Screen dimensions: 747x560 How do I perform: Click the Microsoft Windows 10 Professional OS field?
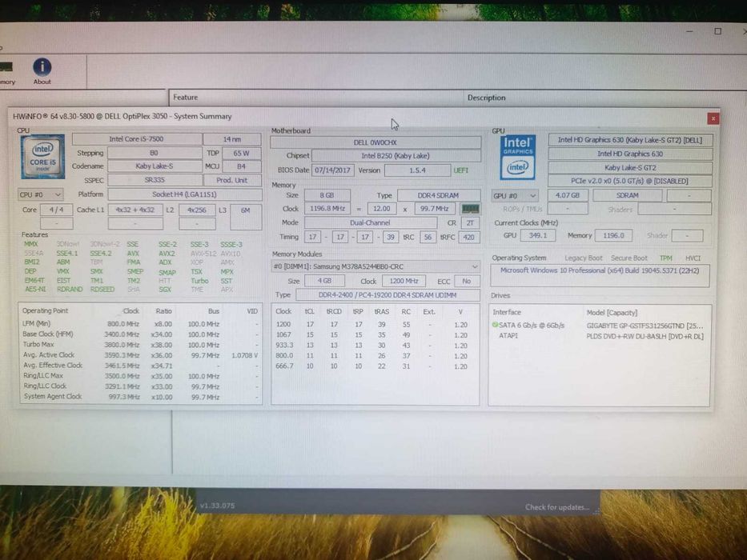coord(600,276)
